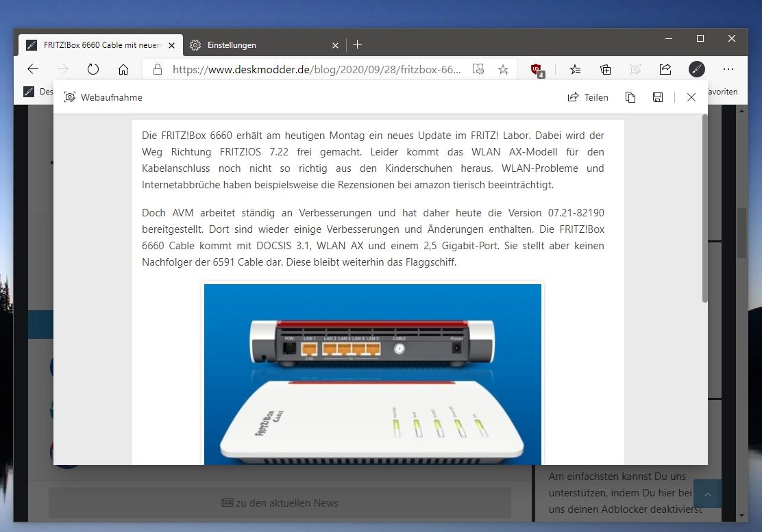Close the Einstellungen tab

[335, 45]
